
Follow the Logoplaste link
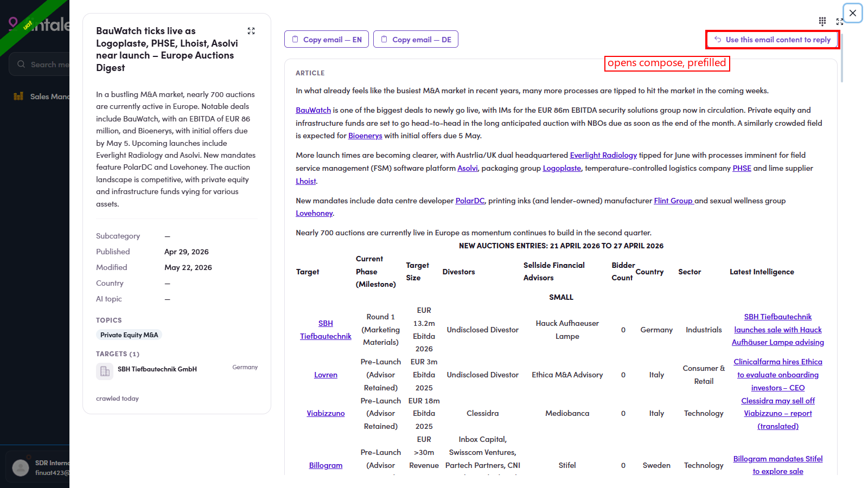click(x=562, y=168)
